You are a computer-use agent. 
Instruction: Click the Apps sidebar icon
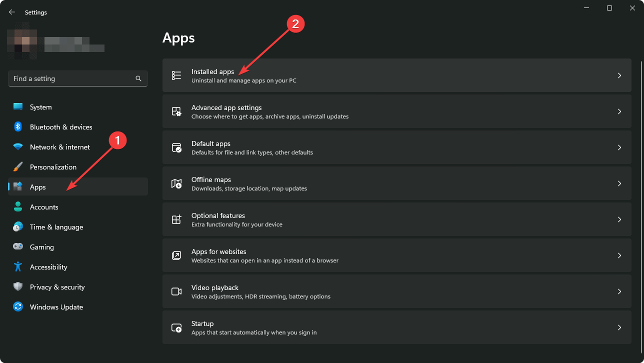[x=18, y=187]
